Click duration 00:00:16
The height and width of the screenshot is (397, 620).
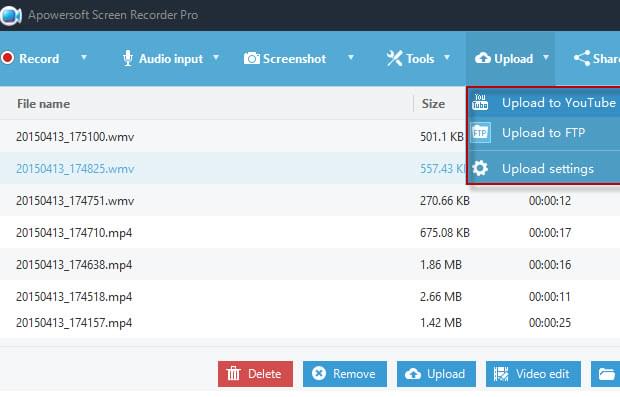pyautogui.click(x=550, y=265)
